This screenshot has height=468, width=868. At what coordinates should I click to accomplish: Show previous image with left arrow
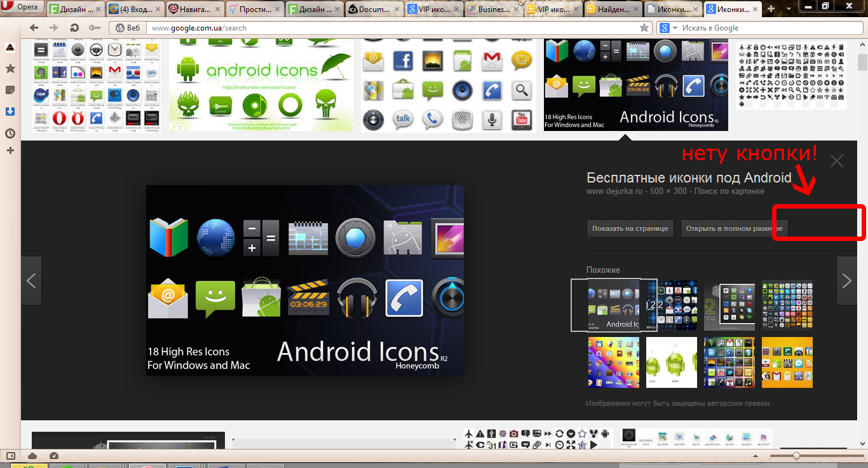click(x=31, y=280)
